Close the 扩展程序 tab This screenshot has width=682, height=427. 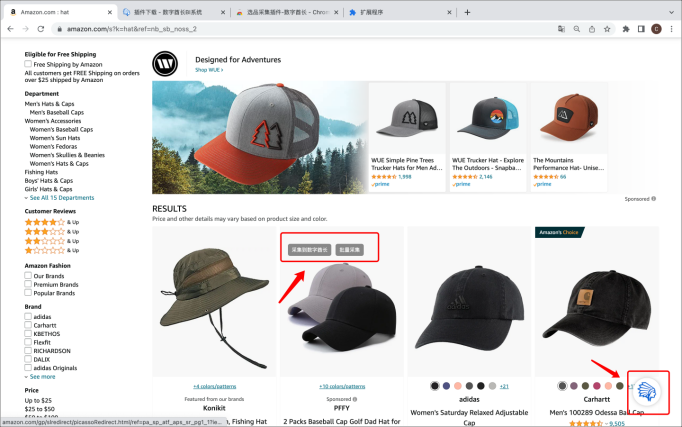(x=449, y=13)
